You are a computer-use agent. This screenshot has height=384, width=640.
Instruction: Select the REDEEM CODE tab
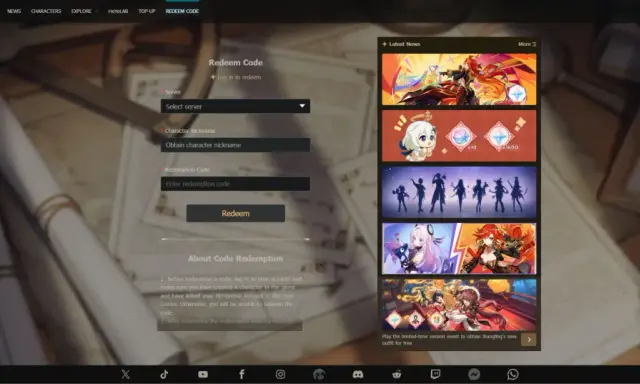[x=182, y=11]
